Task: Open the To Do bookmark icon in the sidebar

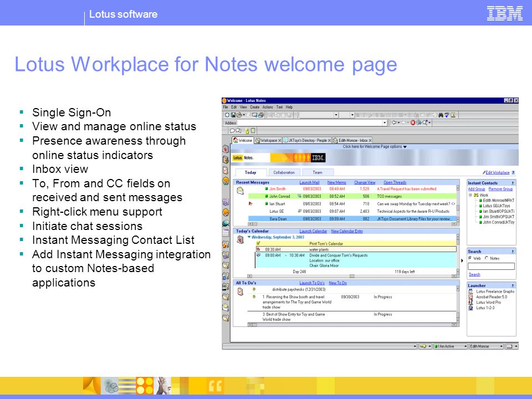Action: 226,170
